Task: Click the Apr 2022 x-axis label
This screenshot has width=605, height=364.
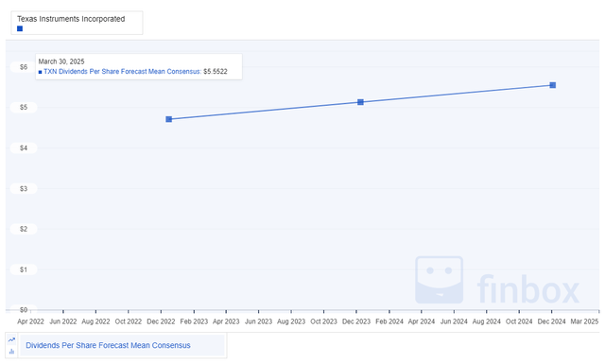Action: point(30,321)
